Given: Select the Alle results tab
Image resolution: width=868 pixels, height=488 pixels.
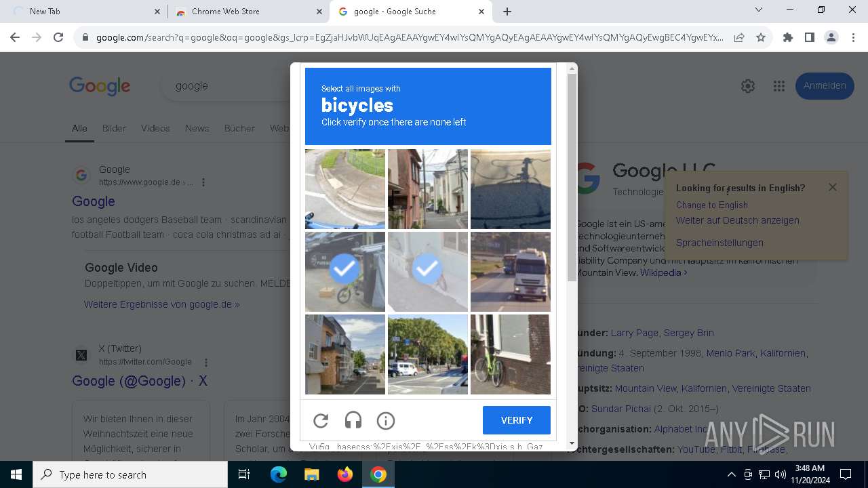Looking at the screenshot, I should click(79, 128).
